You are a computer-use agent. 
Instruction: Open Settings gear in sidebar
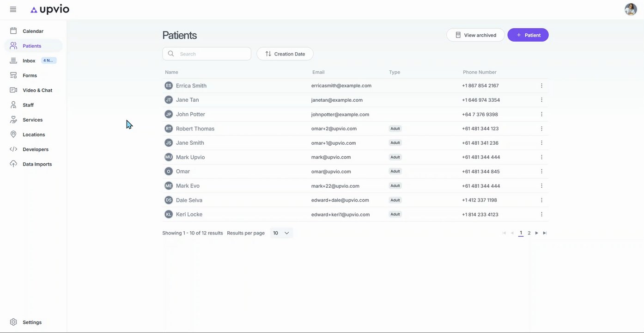[13, 322]
